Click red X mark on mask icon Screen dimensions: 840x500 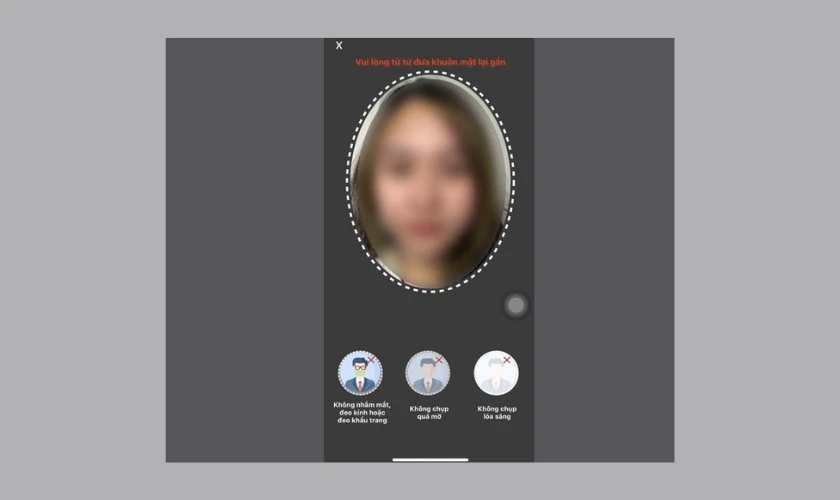[373, 358]
